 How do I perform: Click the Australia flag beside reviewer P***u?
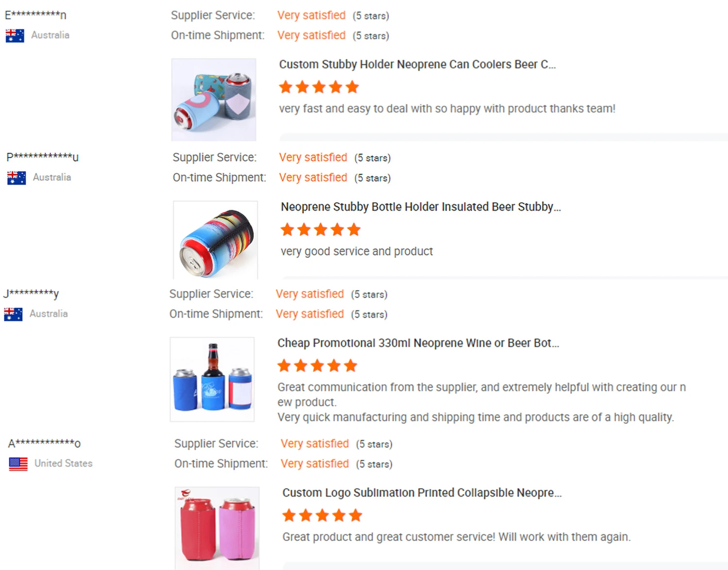coord(17,178)
